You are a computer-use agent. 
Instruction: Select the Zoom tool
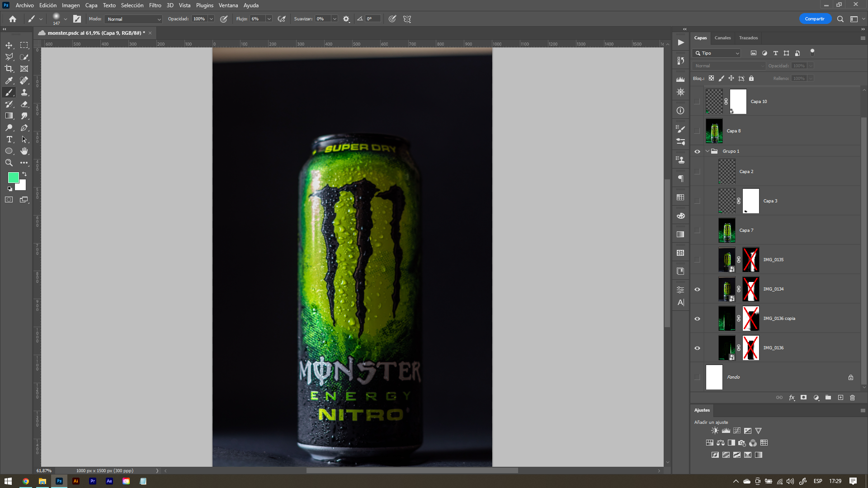[x=9, y=163]
